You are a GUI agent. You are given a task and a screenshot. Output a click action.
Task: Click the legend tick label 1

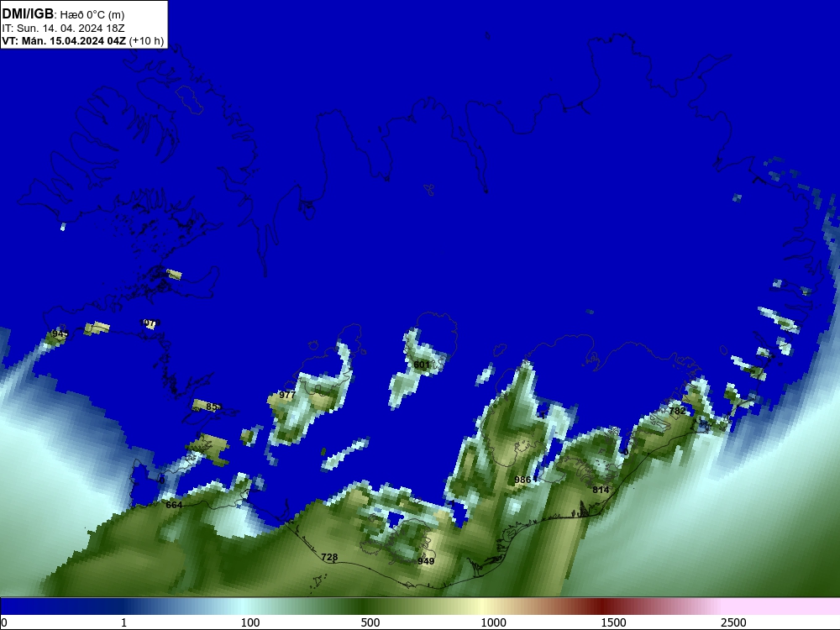123,622
